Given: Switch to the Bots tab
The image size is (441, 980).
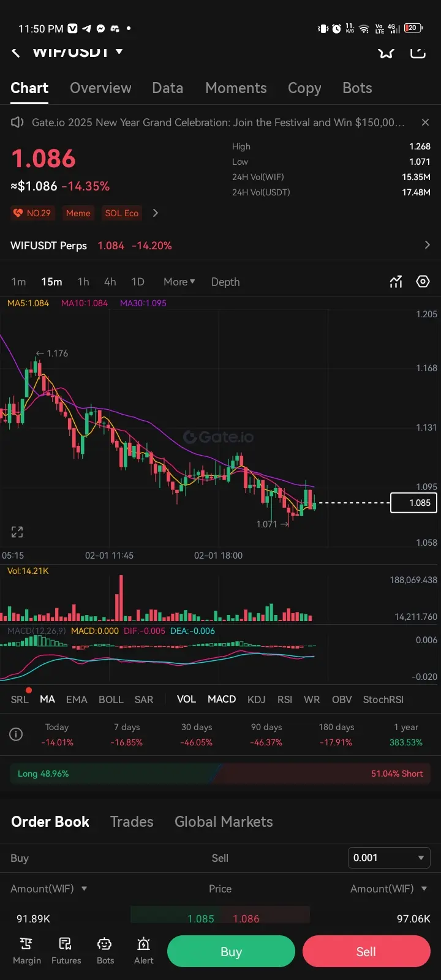Looking at the screenshot, I should click(357, 88).
